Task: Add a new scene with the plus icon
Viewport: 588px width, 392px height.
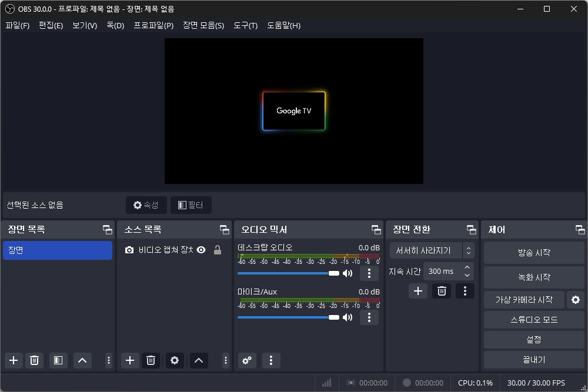Action: (x=14, y=360)
